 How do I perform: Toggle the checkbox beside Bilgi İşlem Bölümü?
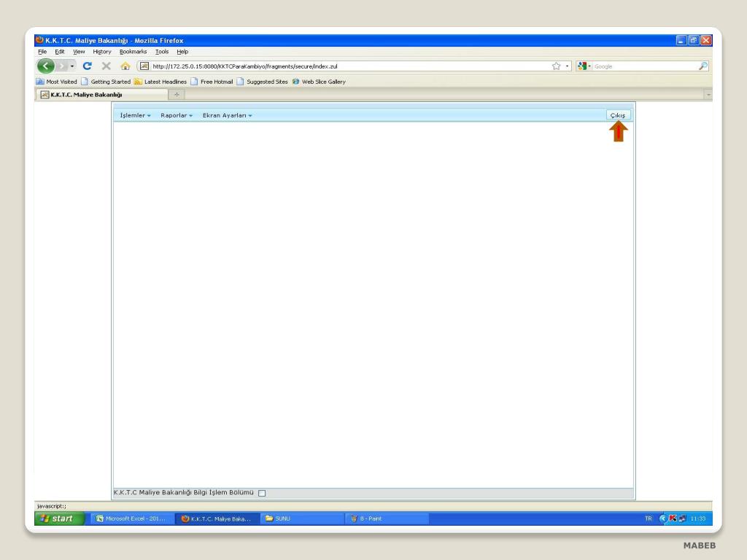(x=262, y=493)
